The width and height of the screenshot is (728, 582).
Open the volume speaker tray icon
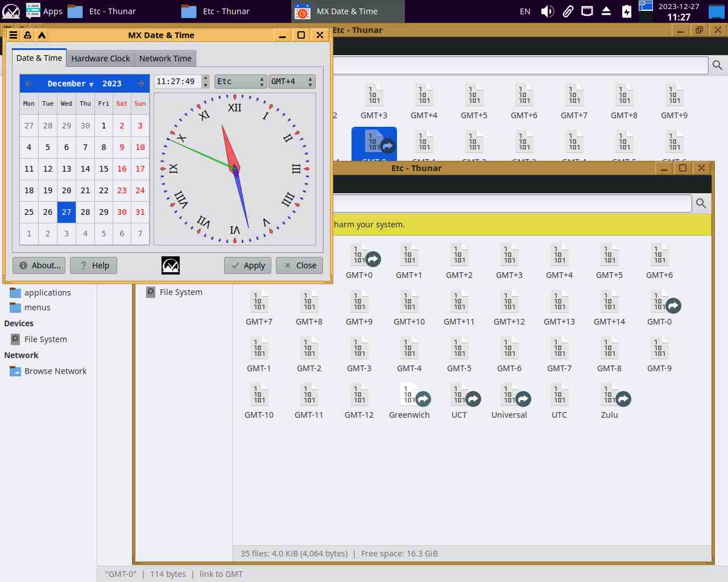[547, 11]
